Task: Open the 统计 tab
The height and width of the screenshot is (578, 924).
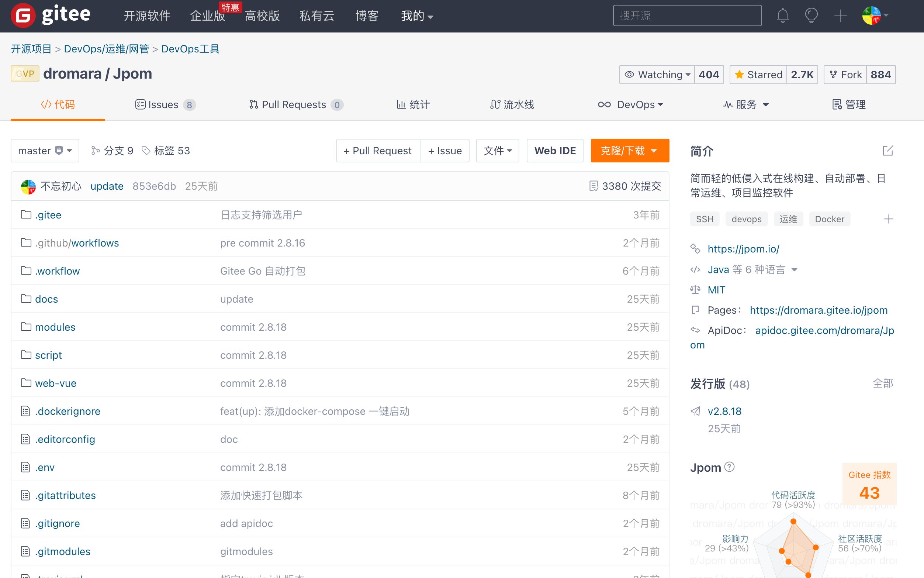Action: [413, 105]
